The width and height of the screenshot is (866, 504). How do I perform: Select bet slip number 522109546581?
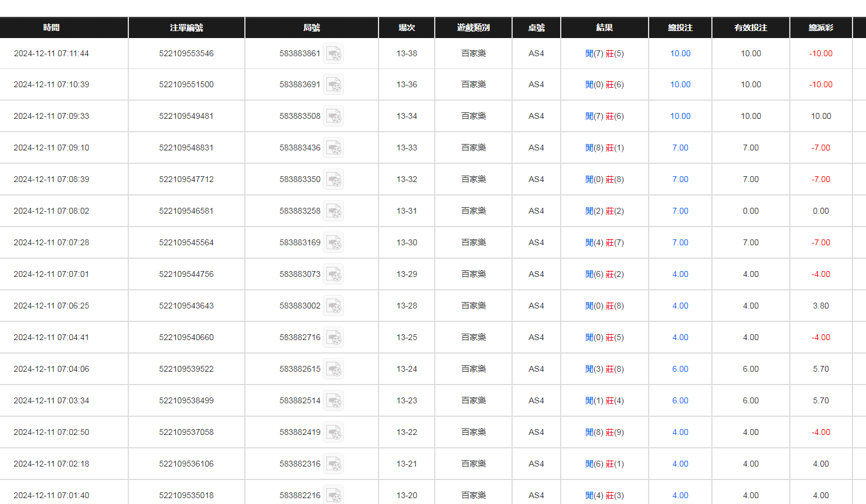click(186, 211)
